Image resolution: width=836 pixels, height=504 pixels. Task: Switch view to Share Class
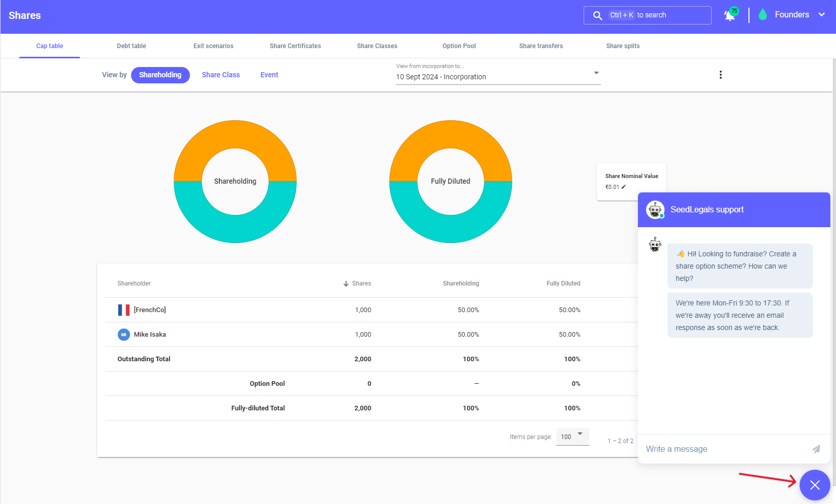click(221, 75)
